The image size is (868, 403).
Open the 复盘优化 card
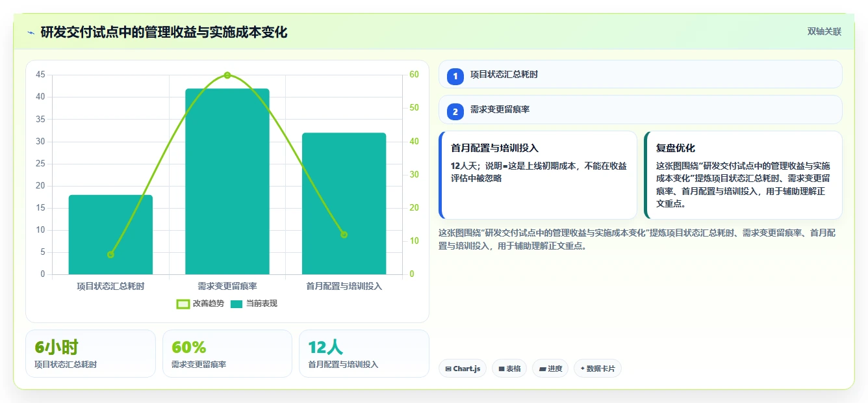(743, 175)
